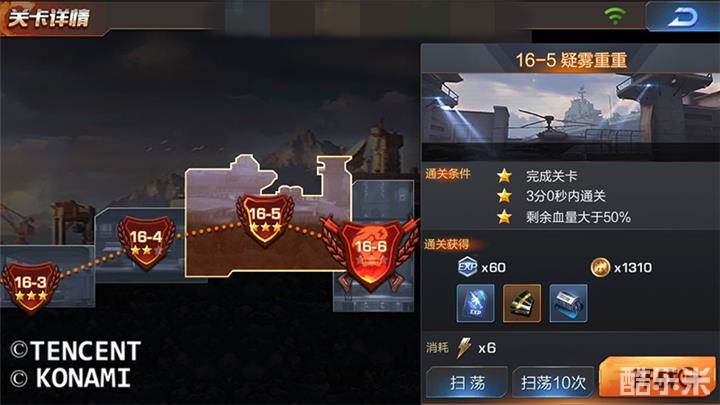Click the 扫荡10次 sweep ten times button
Image resolution: width=720 pixels, height=405 pixels.
click(x=553, y=382)
